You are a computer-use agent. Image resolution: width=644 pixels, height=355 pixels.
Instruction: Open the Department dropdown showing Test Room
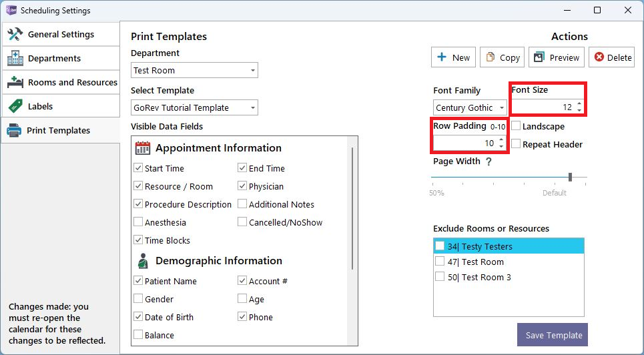pos(194,70)
